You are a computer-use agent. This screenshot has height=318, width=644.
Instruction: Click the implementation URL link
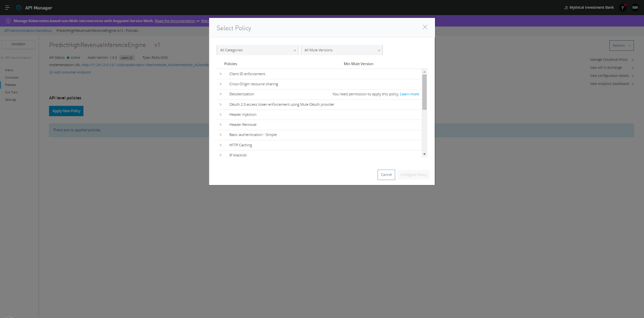(146, 65)
